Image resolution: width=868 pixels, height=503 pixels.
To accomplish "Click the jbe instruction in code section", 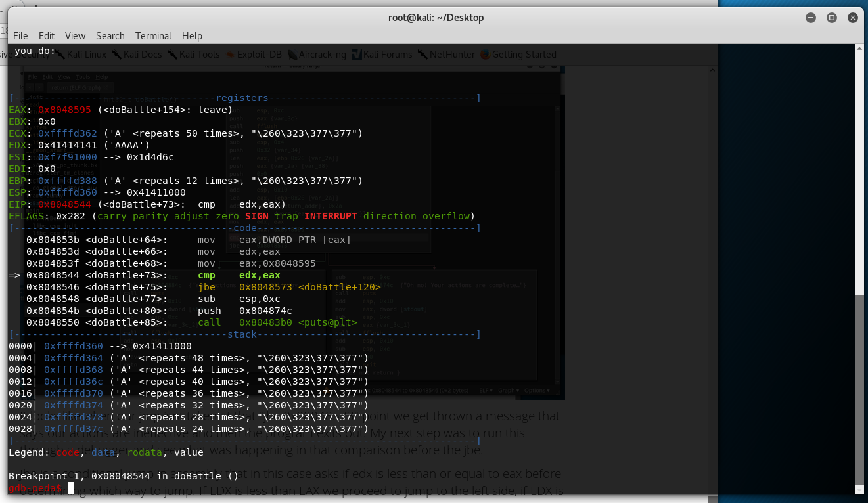I will click(206, 287).
